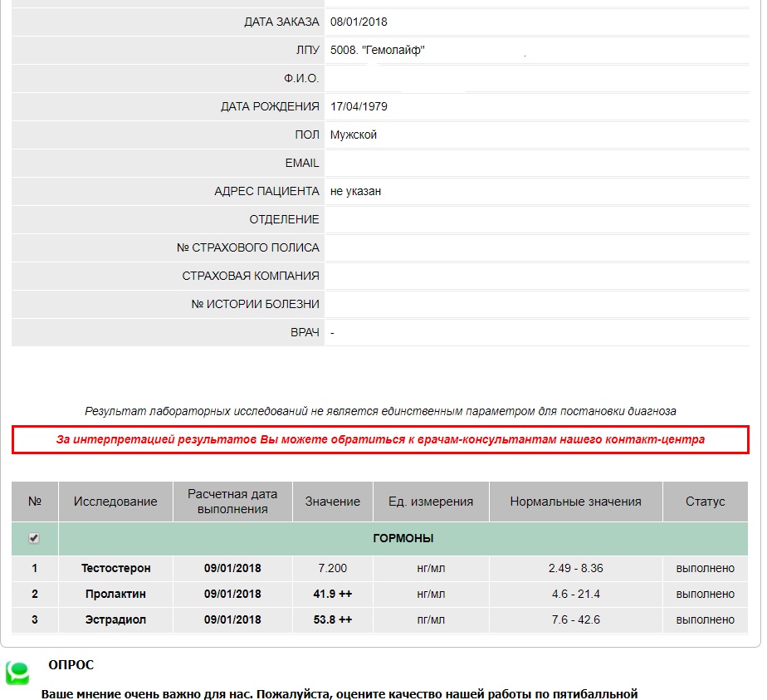The height and width of the screenshot is (700, 767).
Task: Click the Значение column header
Action: click(x=332, y=502)
